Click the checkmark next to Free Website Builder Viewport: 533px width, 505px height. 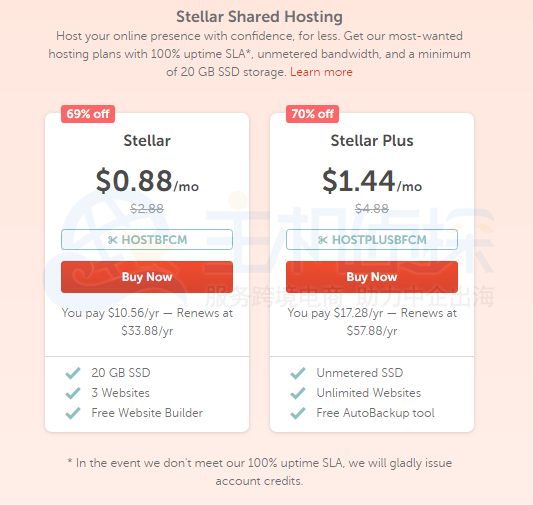(73, 413)
